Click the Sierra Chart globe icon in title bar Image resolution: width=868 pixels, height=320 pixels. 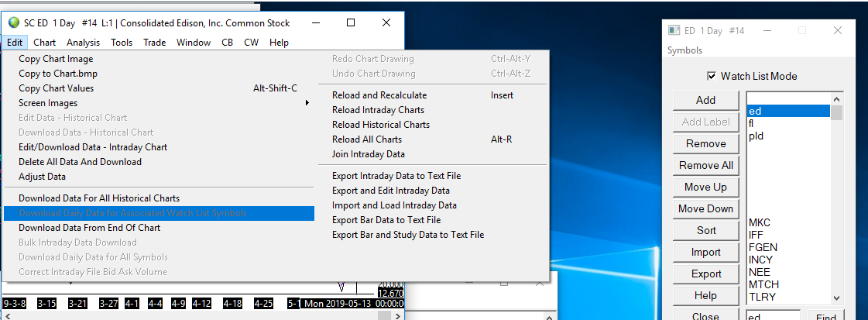click(15, 23)
